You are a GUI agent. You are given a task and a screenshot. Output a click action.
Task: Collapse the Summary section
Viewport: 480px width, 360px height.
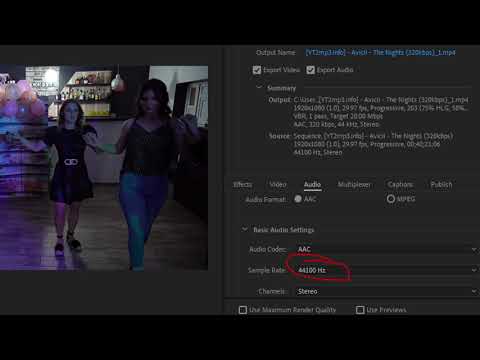tap(259, 87)
